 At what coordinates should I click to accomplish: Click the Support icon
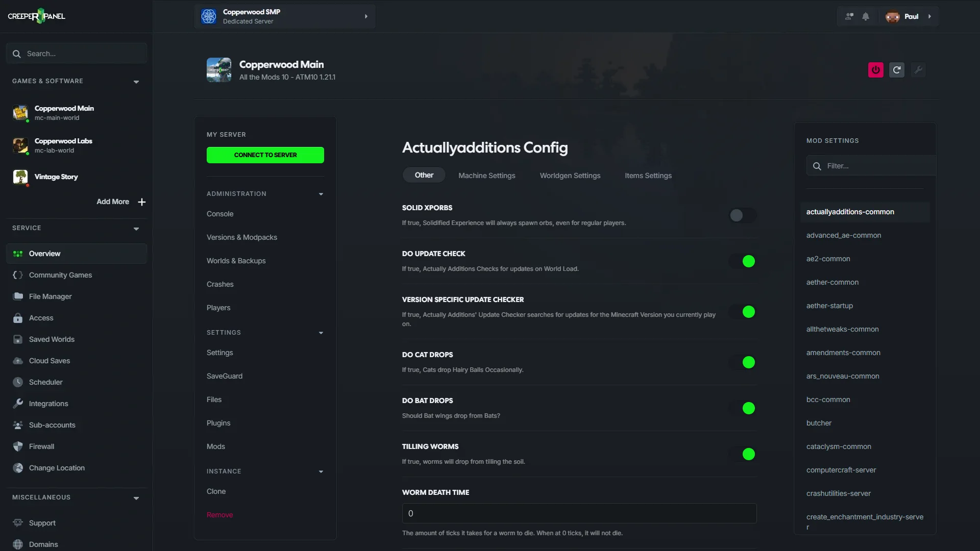click(x=18, y=523)
